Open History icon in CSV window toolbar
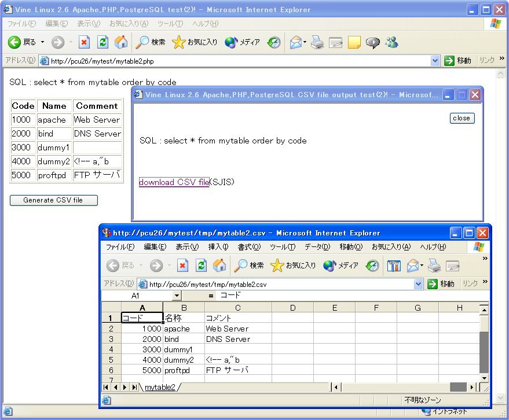The image size is (509, 420). pyautogui.click(x=372, y=266)
